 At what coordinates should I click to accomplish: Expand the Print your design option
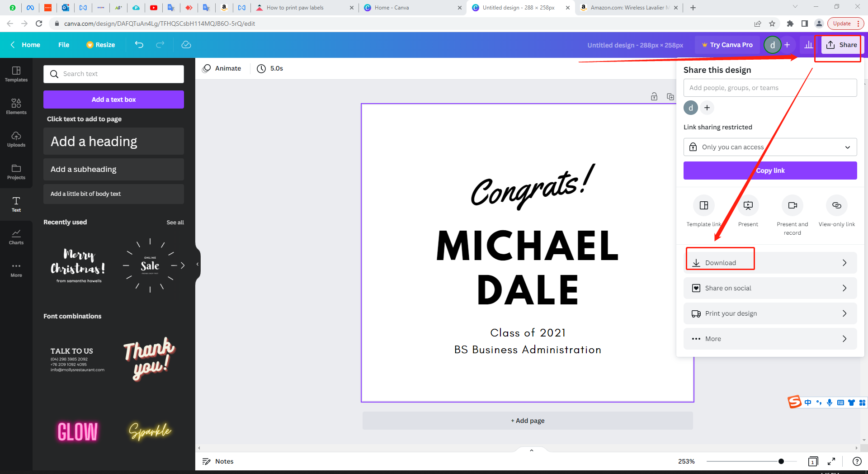pyautogui.click(x=770, y=313)
